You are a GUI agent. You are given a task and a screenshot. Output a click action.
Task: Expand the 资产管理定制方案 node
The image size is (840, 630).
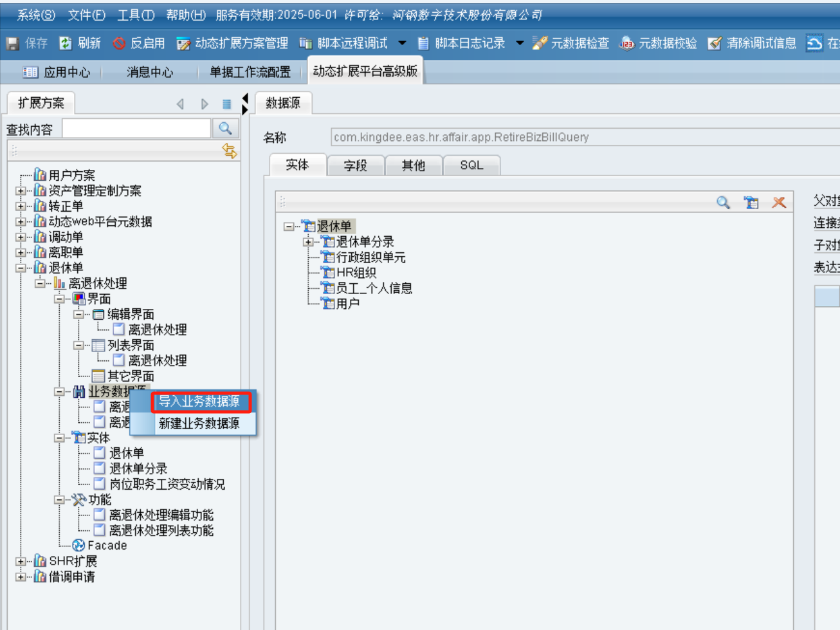[21, 191]
